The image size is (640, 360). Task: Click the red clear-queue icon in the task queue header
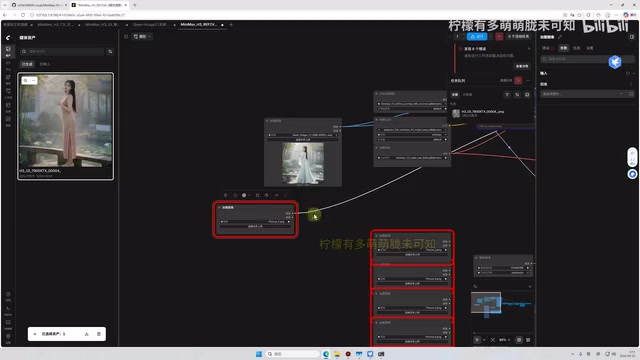pyautogui.click(x=518, y=80)
